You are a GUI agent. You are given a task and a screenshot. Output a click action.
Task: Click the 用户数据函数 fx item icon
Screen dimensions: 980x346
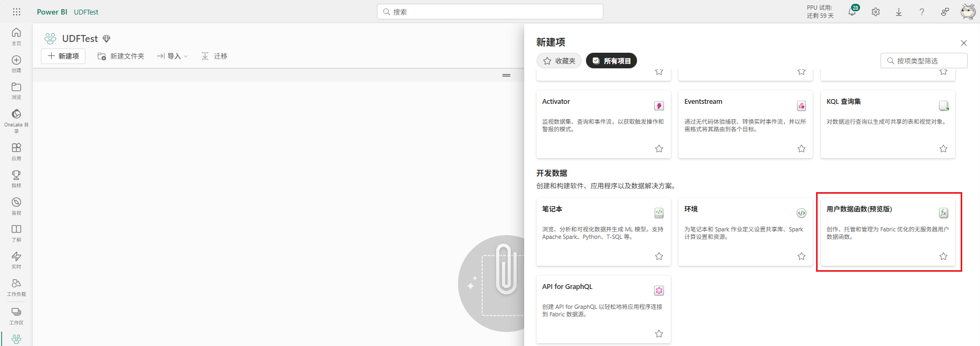pyautogui.click(x=943, y=213)
